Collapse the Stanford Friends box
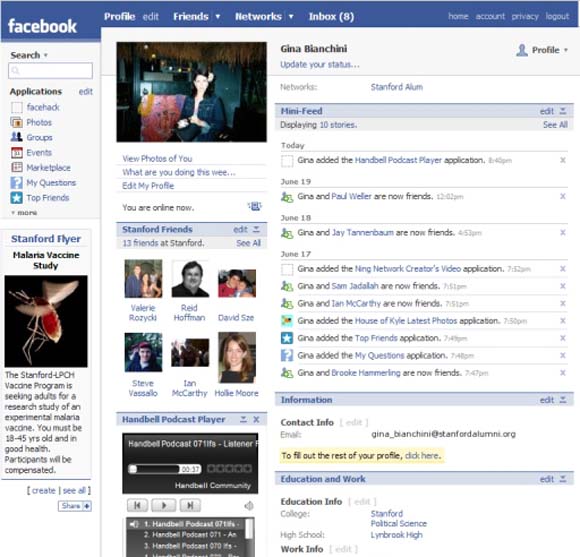The width and height of the screenshot is (580, 557). 256,229
